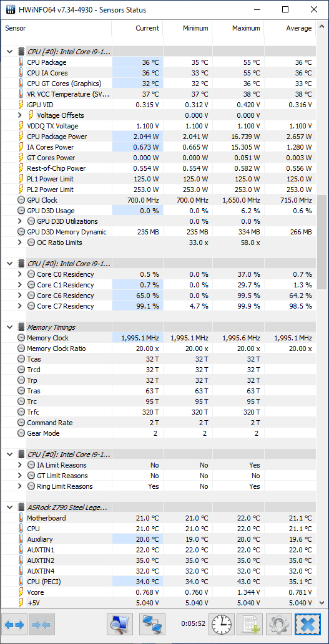The height and width of the screenshot is (644, 329).
Task: Open settings gear icon in bottom toolbar
Action: (279, 625)
